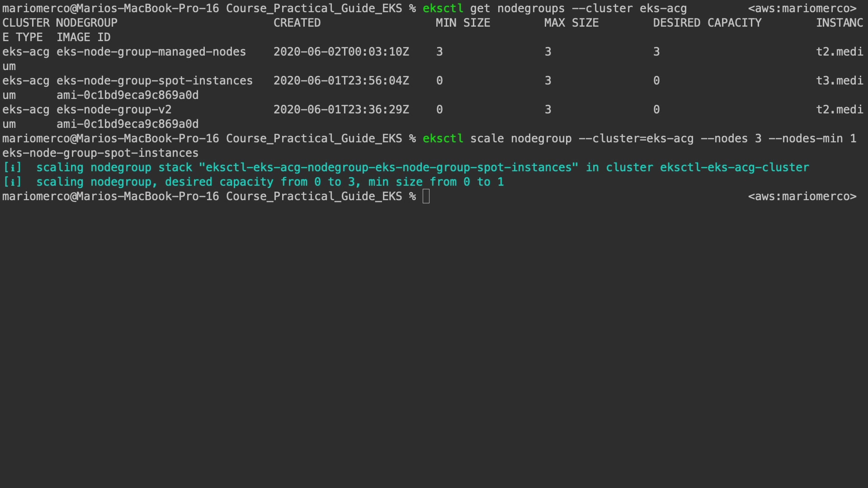Screen dimensions: 868x488
Task: Click the green eksctl in the get command
Action: pos(443,9)
